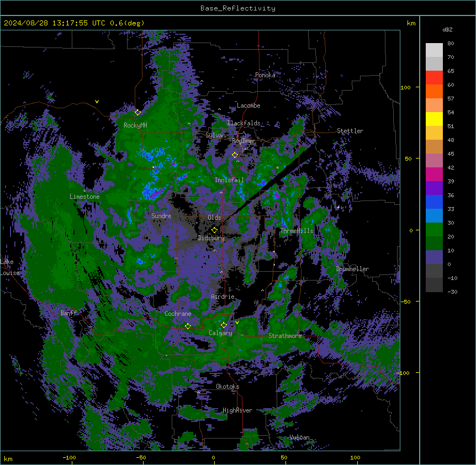Click the legend value 65
The height and width of the screenshot is (465, 476).
tap(451, 71)
